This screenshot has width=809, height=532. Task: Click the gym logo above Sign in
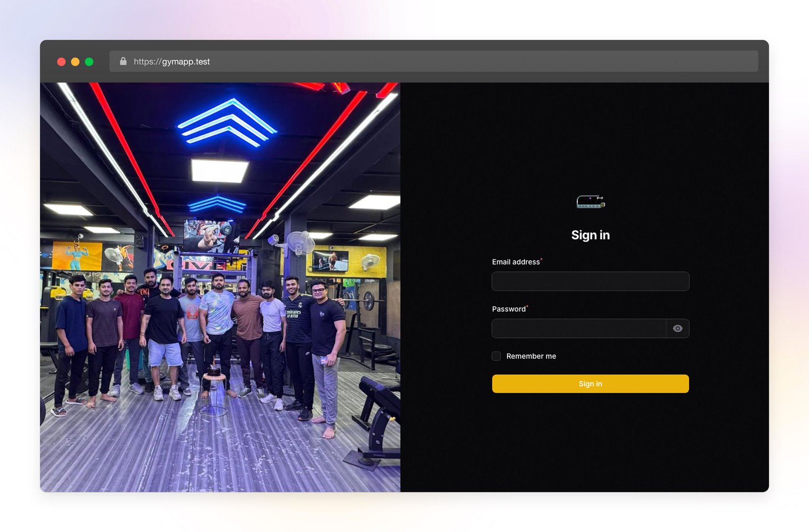590,202
